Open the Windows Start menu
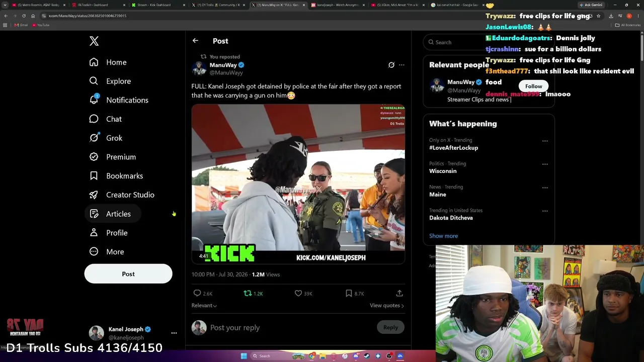Viewport: 644px width, 362px height. (x=244, y=356)
